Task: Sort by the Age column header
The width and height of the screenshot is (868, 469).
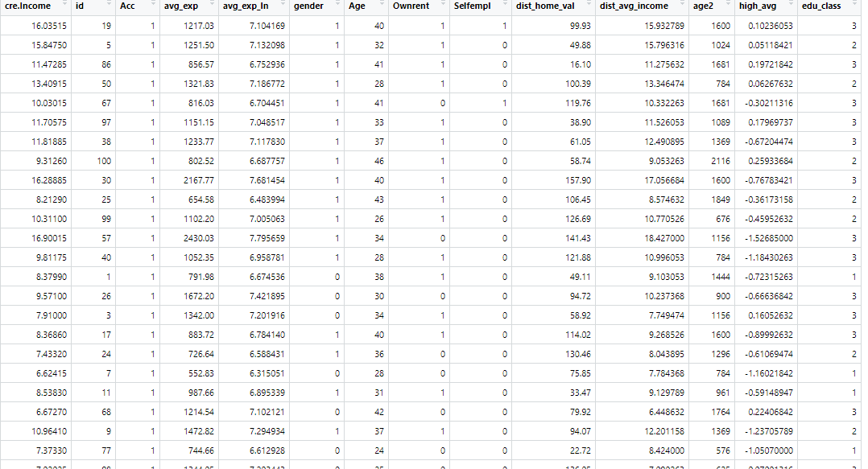Action: (366, 6)
